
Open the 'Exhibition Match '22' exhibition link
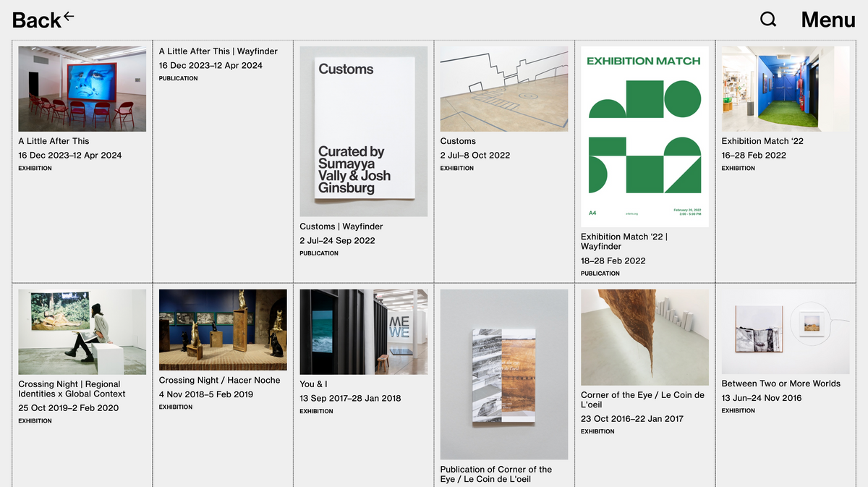(762, 141)
